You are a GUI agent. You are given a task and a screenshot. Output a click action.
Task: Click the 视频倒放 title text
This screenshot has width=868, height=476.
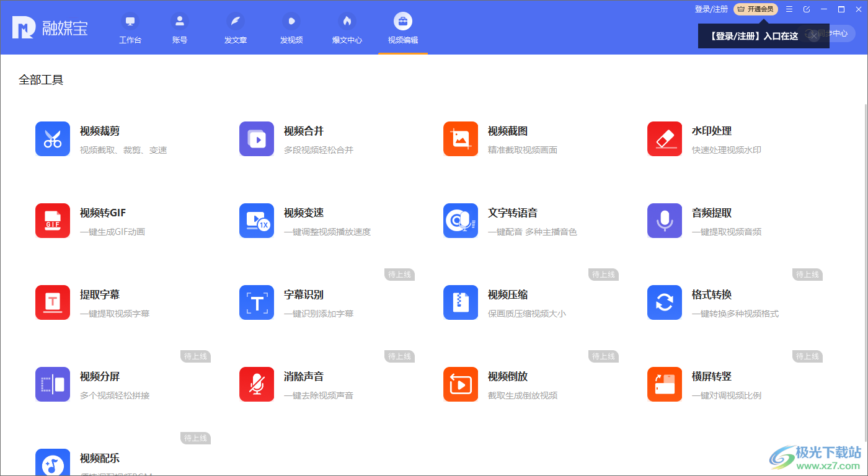pos(508,377)
